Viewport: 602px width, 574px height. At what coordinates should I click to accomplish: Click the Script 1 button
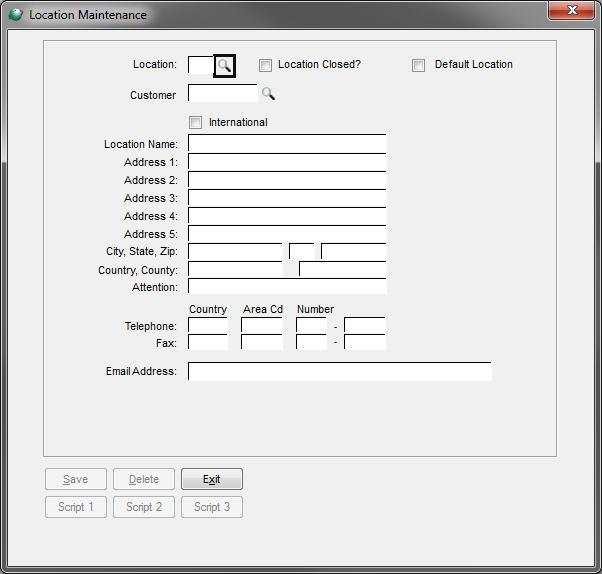coord(76,507)
